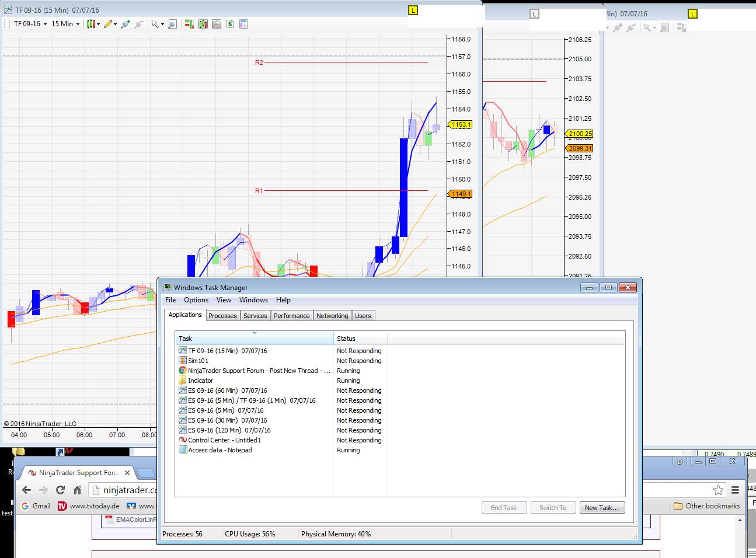Image resolution: width=756 pixels, height=558 pixels.
Task: Click the yellow link L button on the far-right chart
Action: point(692,13)
